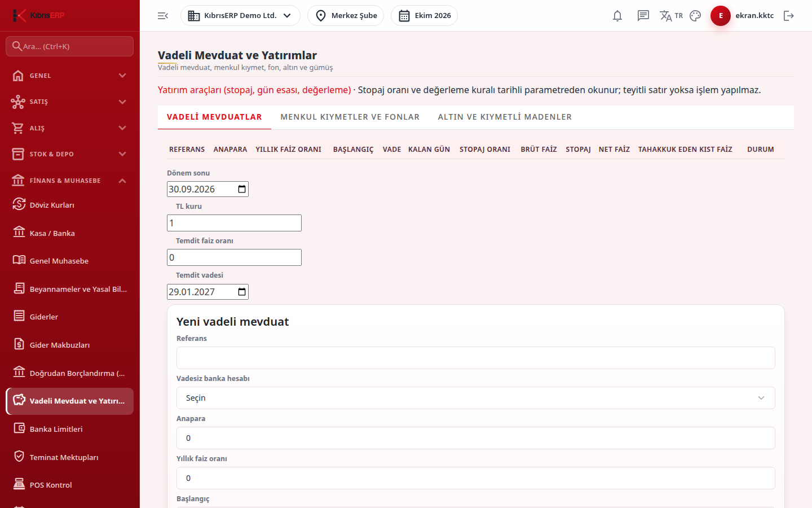This screenshot has height=508, width=812.
Task: Open Banka Limitleri page
Action: tap(70, 429)
